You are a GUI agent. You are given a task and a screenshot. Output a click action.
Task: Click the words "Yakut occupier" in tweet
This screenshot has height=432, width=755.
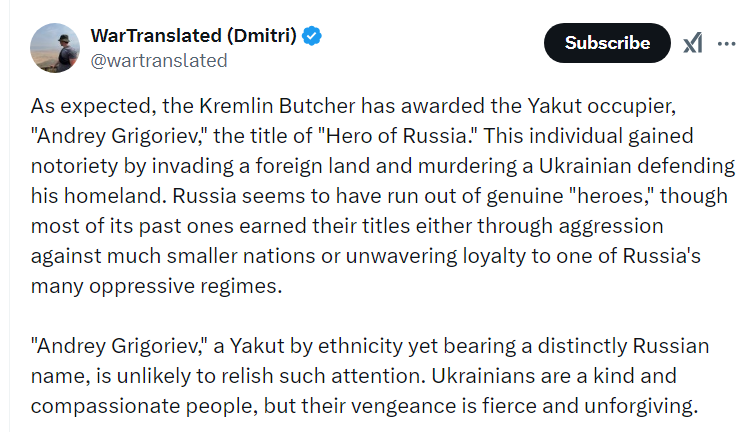click(x=601, y=106)
